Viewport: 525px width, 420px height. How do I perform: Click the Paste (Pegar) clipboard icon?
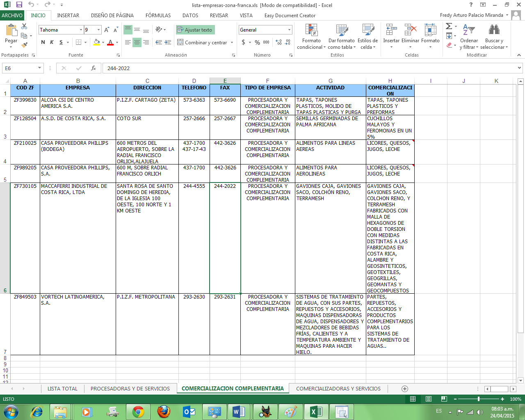pos(11,30)
